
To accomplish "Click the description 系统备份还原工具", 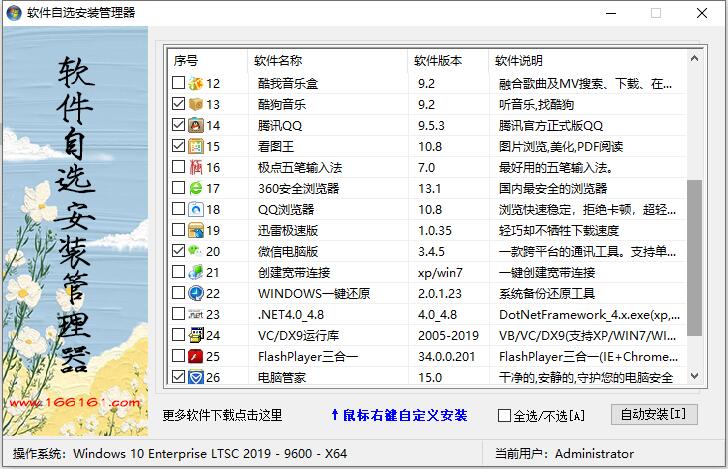I will pos(547,293).
